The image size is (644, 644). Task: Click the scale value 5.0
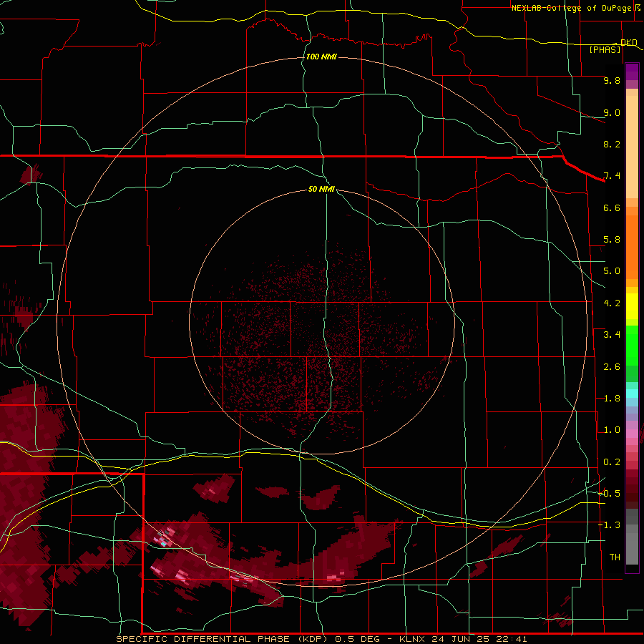click(x=612, y=271)
